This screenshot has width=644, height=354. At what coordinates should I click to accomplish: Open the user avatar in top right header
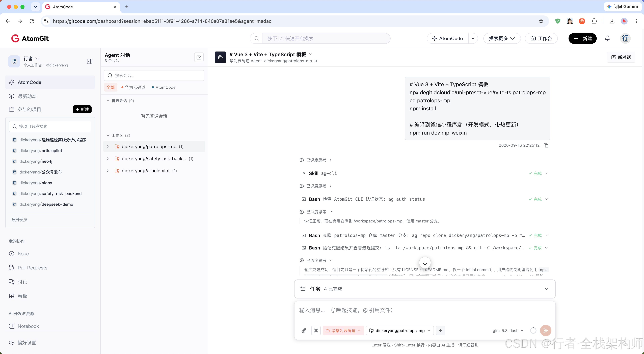[x=625, y=38]
